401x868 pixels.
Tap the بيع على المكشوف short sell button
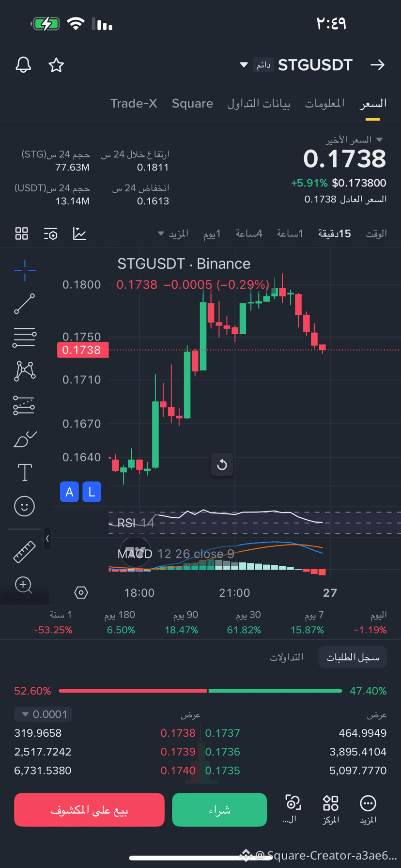pos(89,810)
